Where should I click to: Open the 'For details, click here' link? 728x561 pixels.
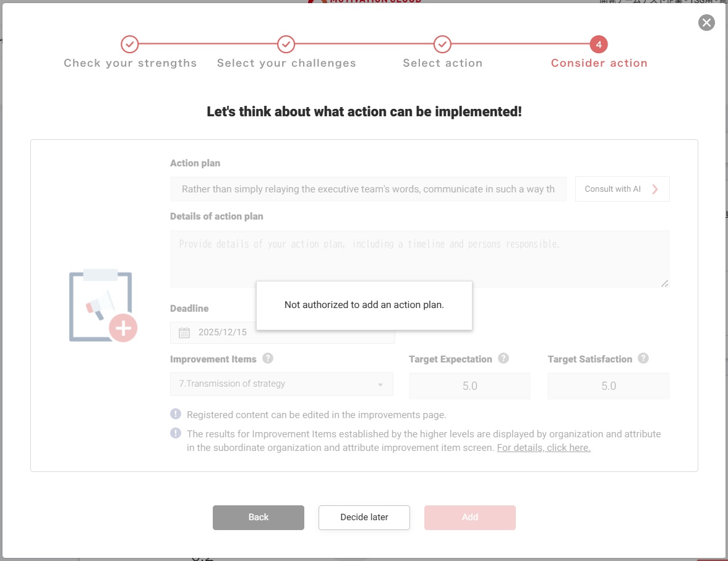(x=544, y=448)
